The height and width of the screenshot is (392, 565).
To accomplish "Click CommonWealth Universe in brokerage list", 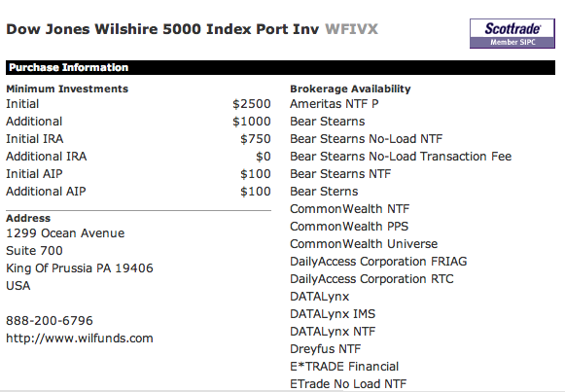I will (364, 244).
